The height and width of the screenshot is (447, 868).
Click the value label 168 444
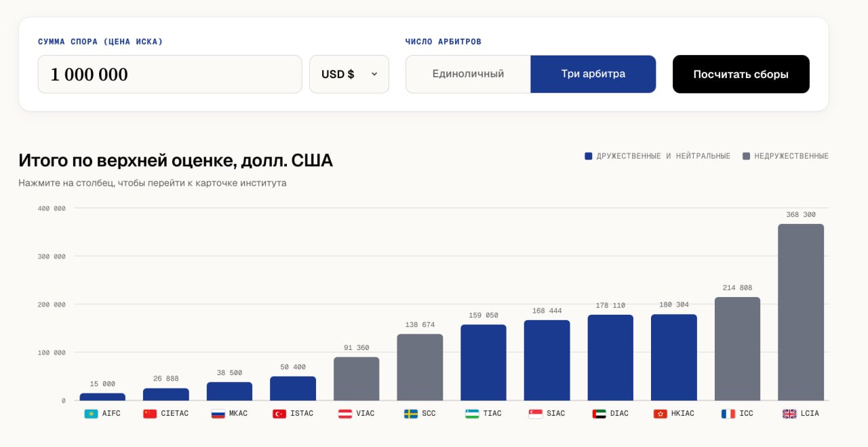547,311
